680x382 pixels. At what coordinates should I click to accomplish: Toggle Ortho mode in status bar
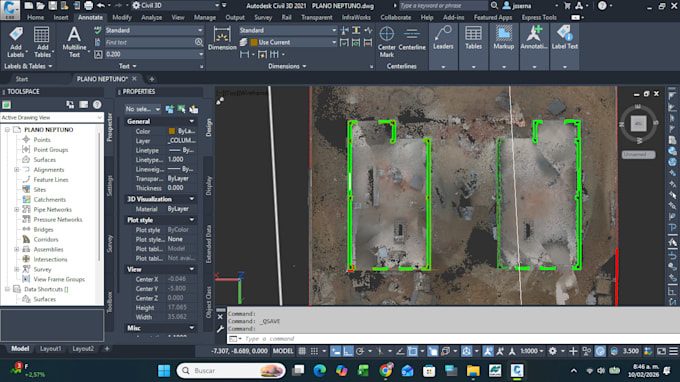[348, 351]
